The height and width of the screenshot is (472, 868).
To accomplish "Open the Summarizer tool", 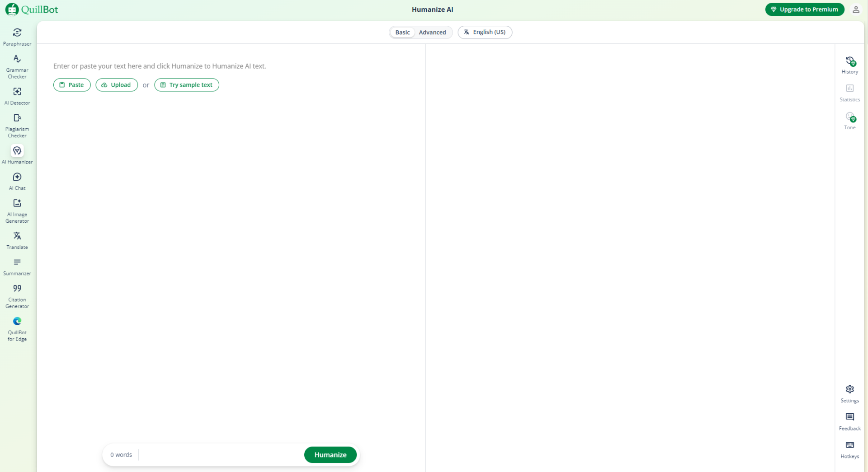I will [x=17, y=266].
